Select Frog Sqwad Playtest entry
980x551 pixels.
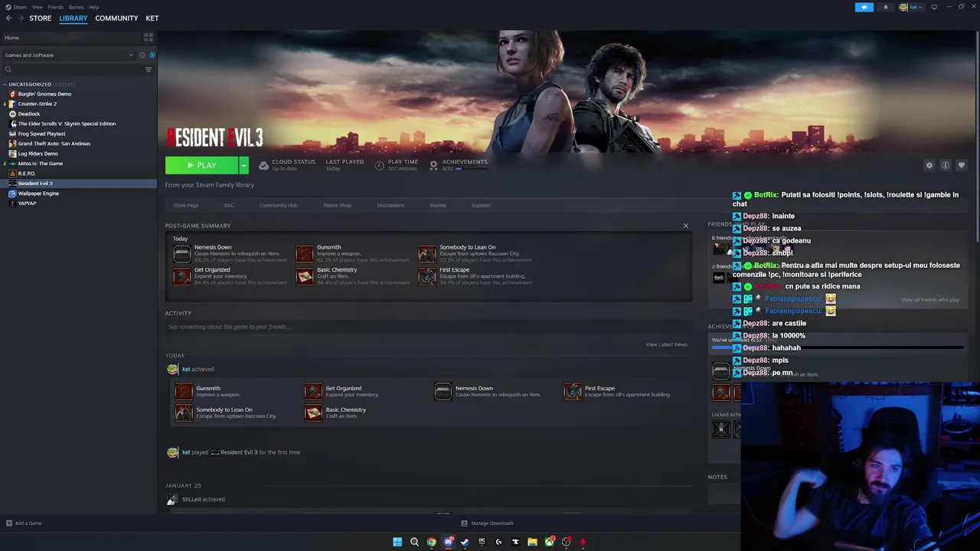41,133
